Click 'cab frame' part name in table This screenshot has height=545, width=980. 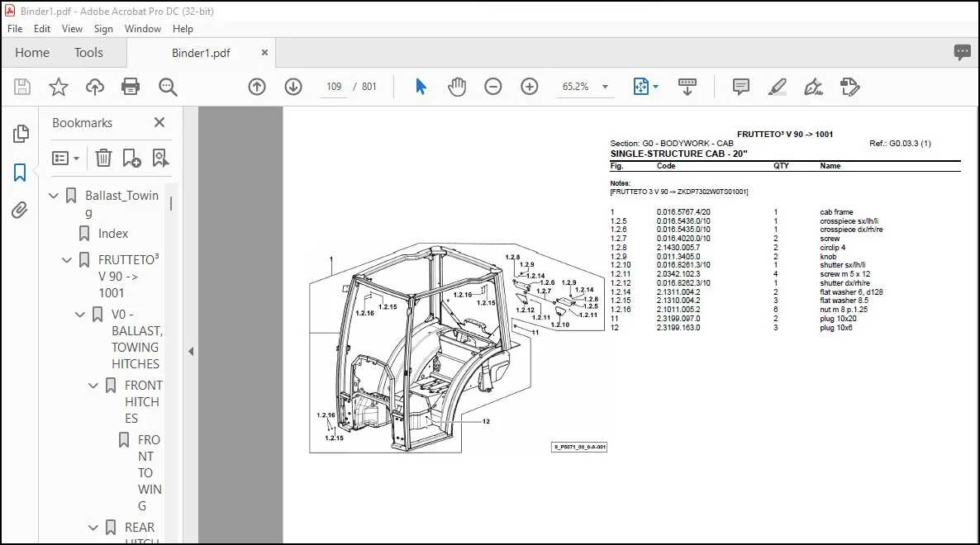point(836,212)
